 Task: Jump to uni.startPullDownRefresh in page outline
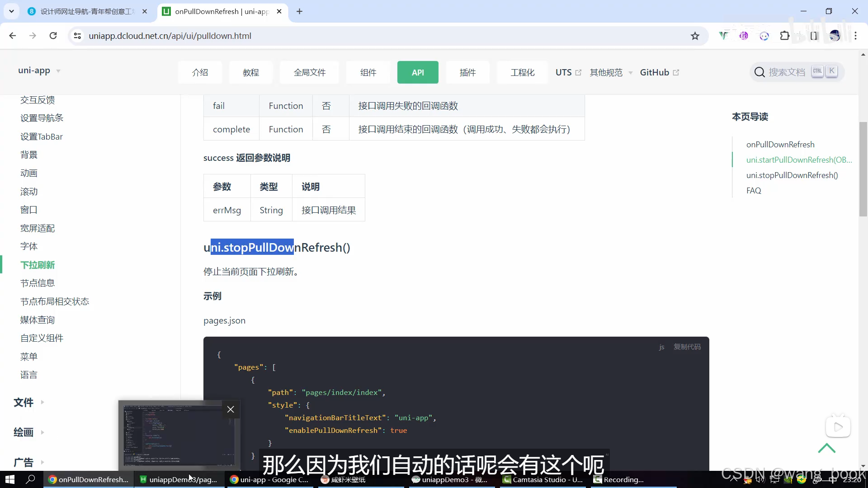(799, 160)
